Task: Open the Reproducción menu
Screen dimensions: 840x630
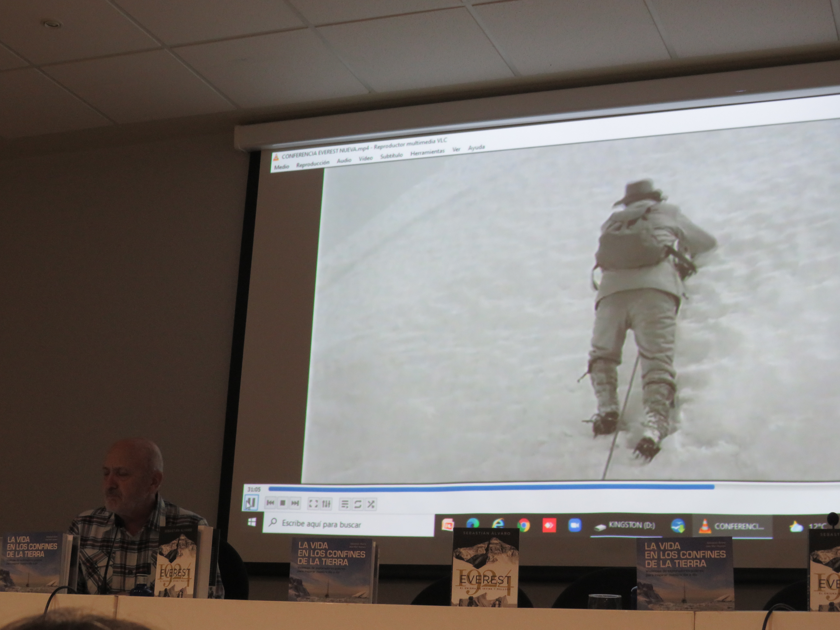Action: pos(313,164)
